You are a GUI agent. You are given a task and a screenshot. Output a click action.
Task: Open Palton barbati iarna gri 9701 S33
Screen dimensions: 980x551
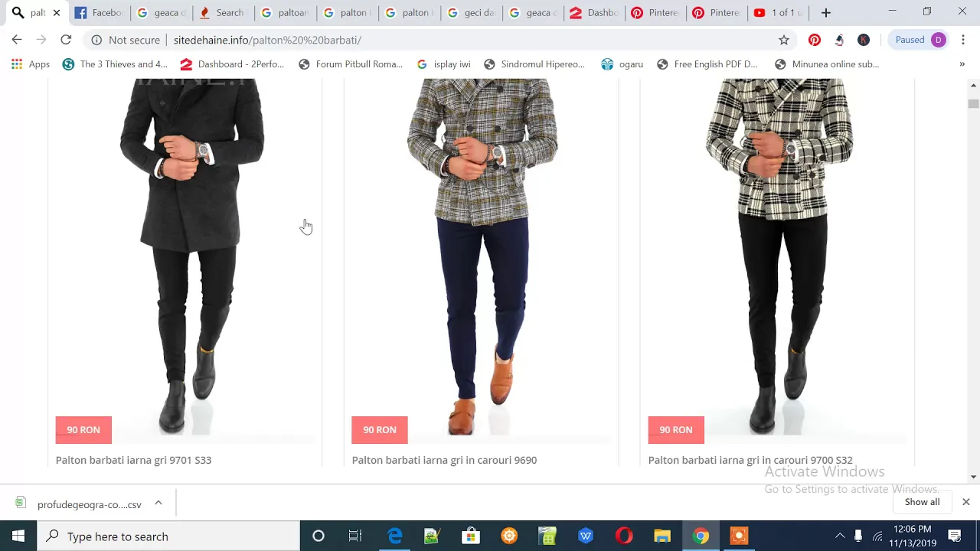click(133, 460)
